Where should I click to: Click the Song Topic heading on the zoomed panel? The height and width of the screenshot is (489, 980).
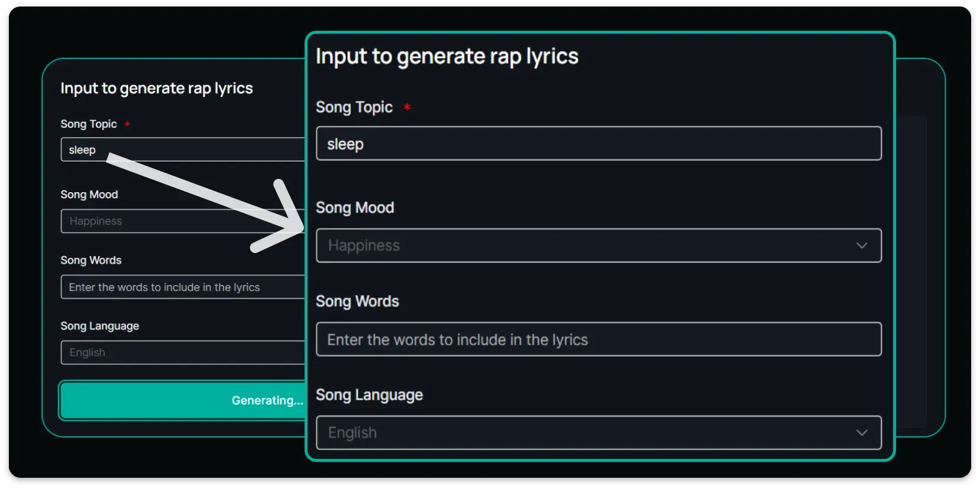pos(354,107)
